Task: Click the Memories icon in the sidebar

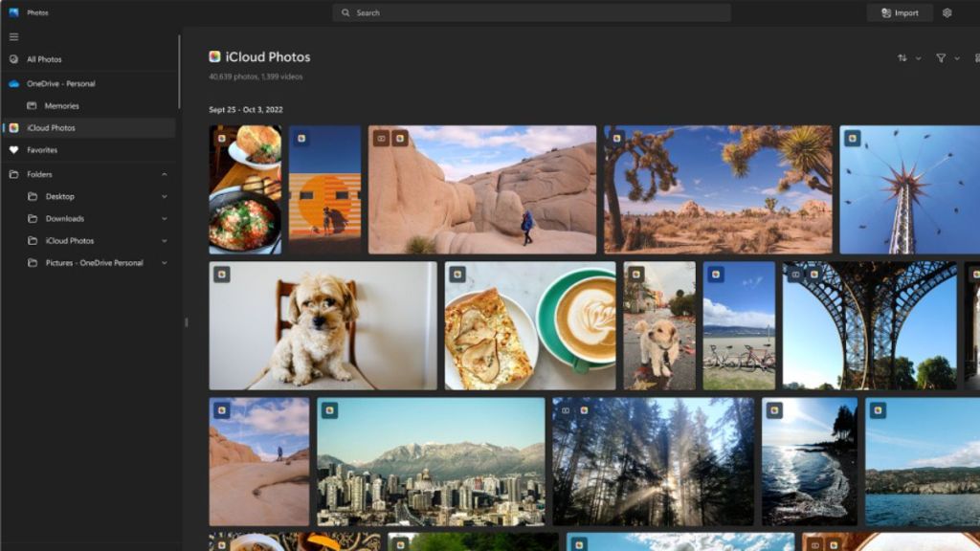Action: click(x=32, y=106)
